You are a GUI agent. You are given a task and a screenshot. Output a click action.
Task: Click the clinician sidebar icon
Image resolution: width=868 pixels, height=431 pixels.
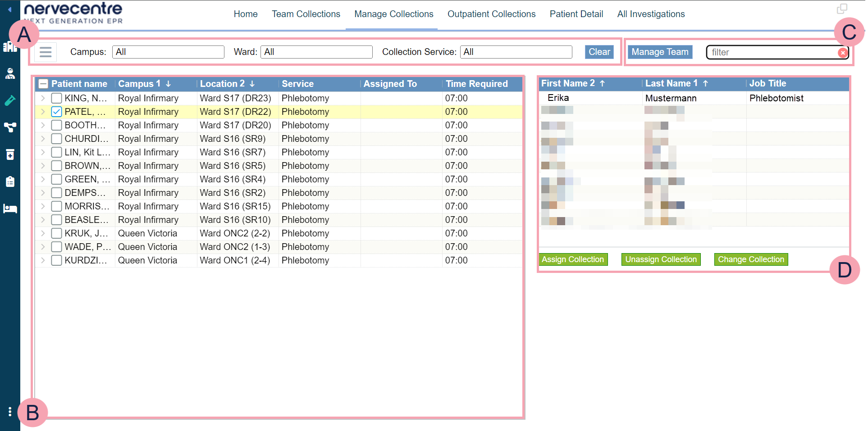10,74
